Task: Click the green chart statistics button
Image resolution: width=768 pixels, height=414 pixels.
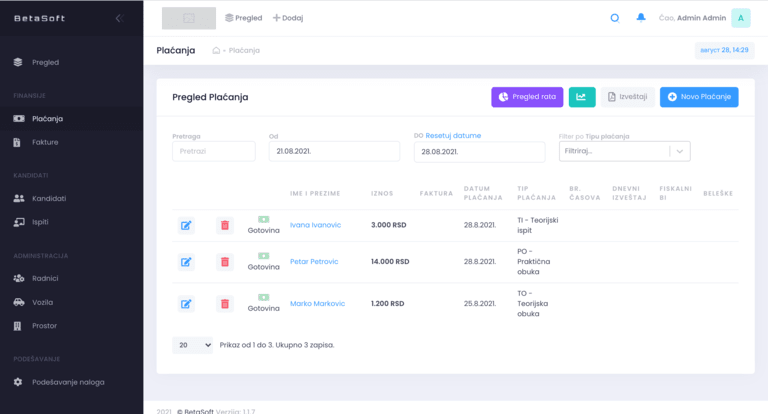Action: [x=582, y=97]
